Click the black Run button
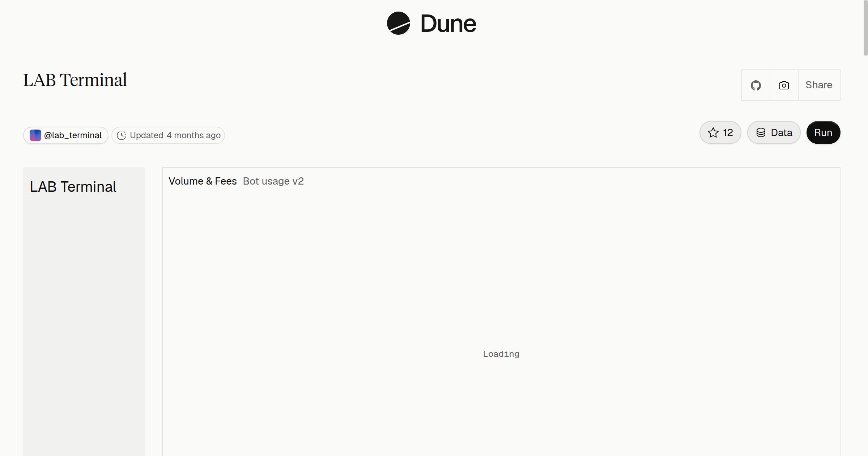The width and height of the screenshot is (868, 456). [824, 132]
